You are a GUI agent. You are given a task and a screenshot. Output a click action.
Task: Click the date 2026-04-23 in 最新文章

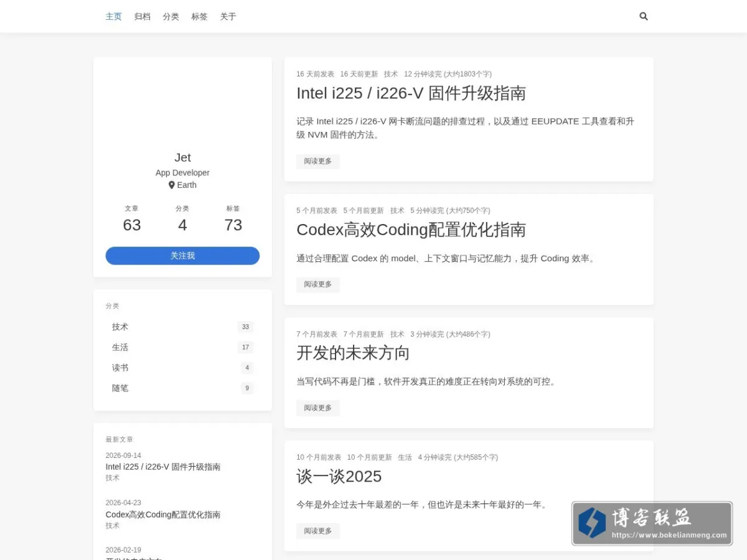tap(123, 503)
